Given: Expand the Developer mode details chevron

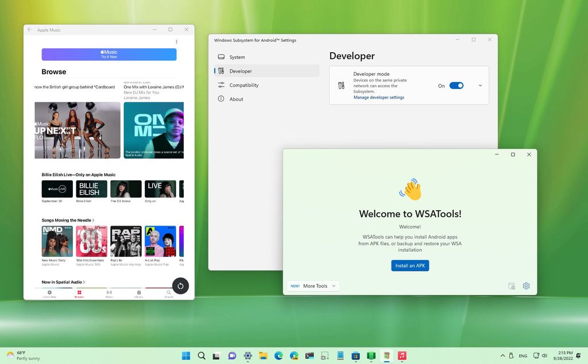Looking at the screenshot, I should pyautogui.click(x=480, y=85).
